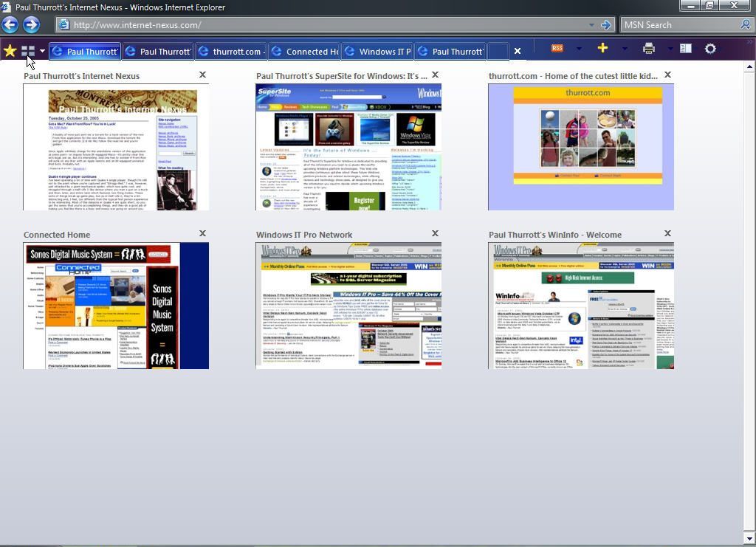Select the highlighted active Paul Thurrott tab
The width and height of the screenshot is (756, 547).
pyautogui.click(x=85, y=51)
